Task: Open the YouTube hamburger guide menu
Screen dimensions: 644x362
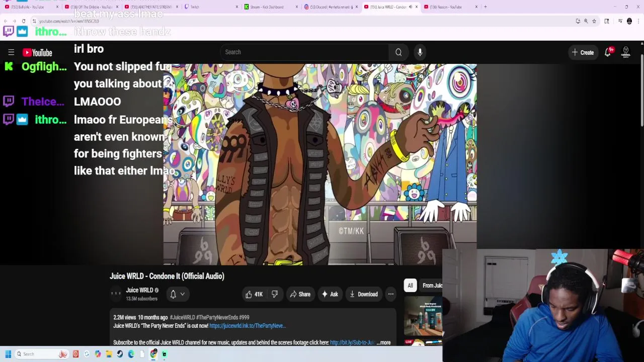Action: tap(11, 52)
